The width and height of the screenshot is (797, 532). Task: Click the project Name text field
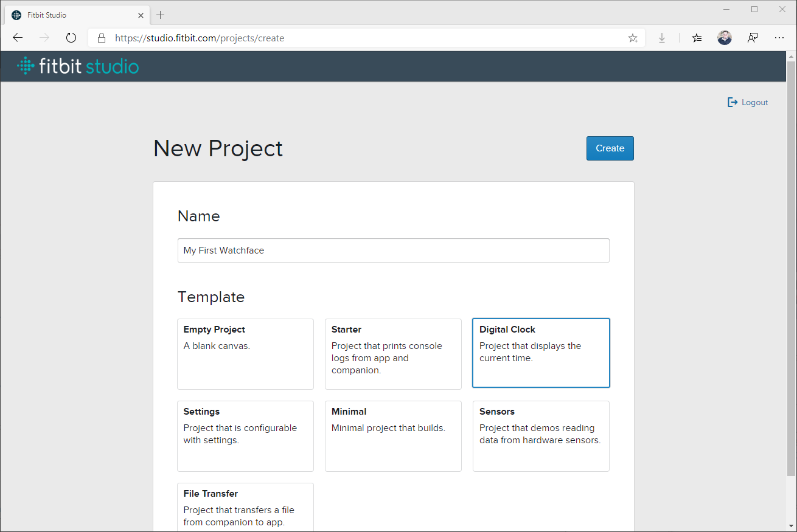pyautogui.click(x=393, y=250)
